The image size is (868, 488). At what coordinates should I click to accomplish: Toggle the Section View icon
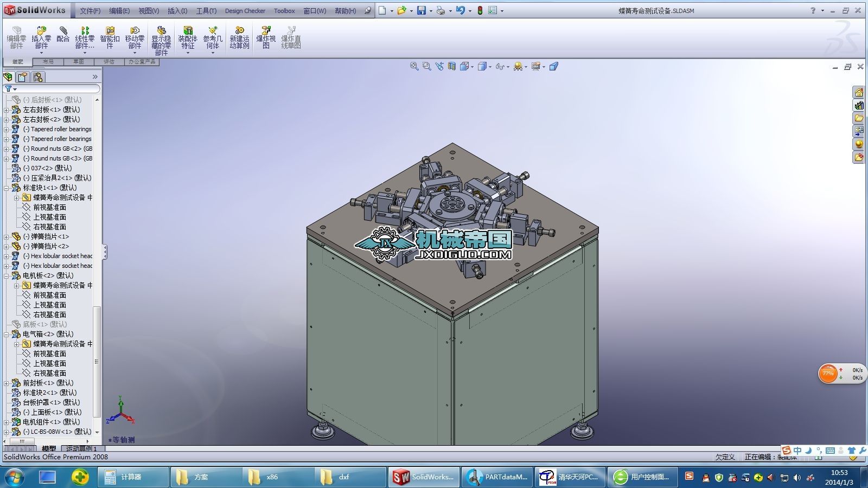[x=451, y=66]
